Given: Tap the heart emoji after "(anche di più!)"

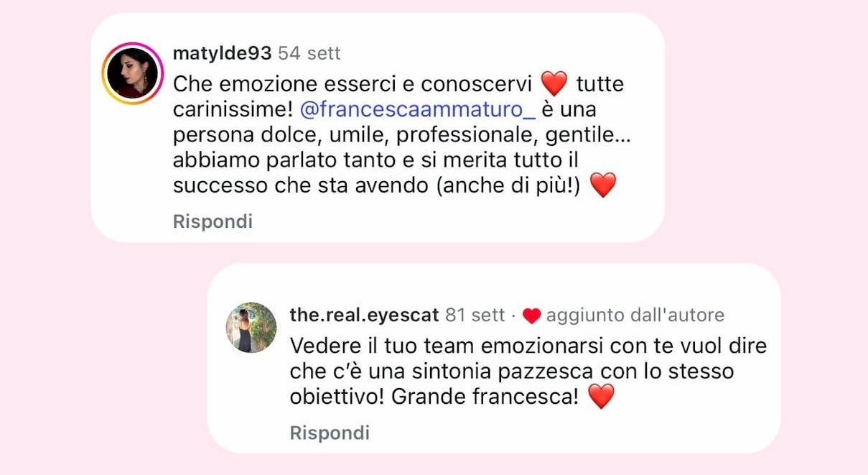Looking at the screenshot, I should 602,186.
